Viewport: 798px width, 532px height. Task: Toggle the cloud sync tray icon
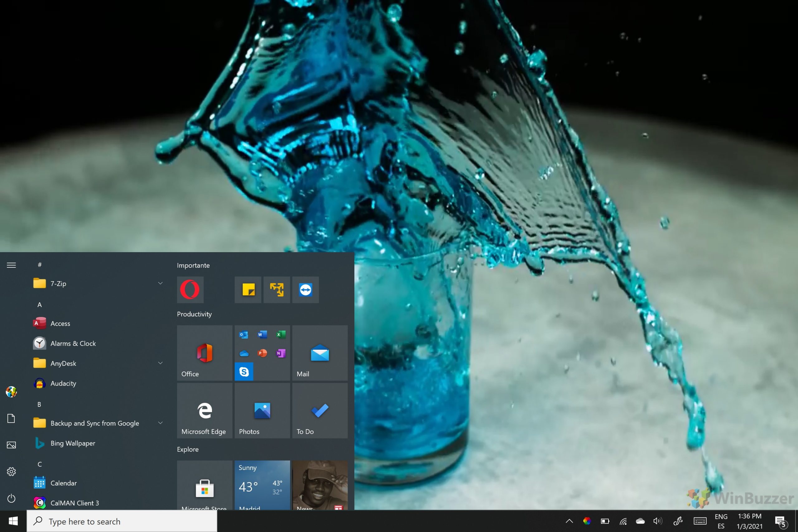[641, 521]
